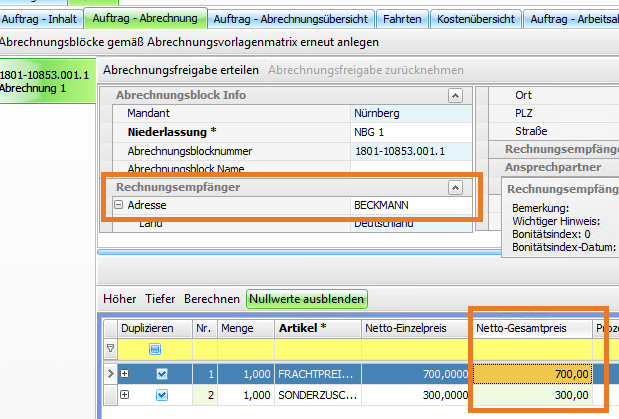
Task: Collapse the Adresse tree node
Action: 118,205
